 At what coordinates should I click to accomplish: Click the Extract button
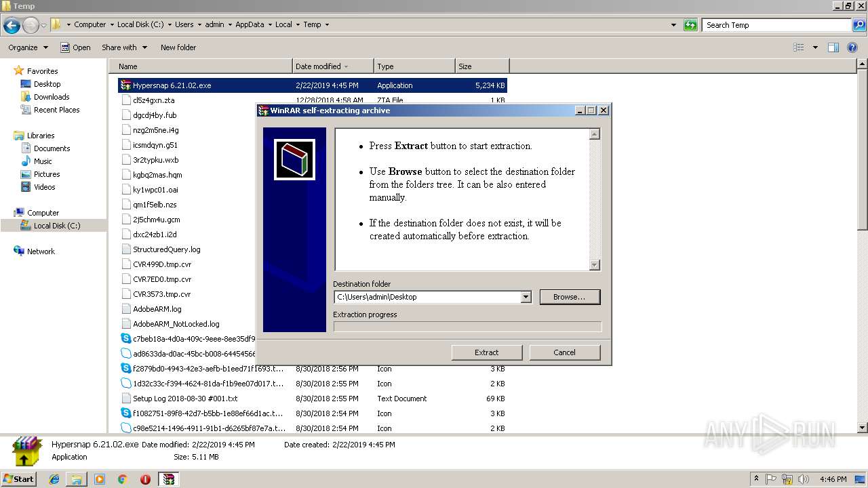486,352
